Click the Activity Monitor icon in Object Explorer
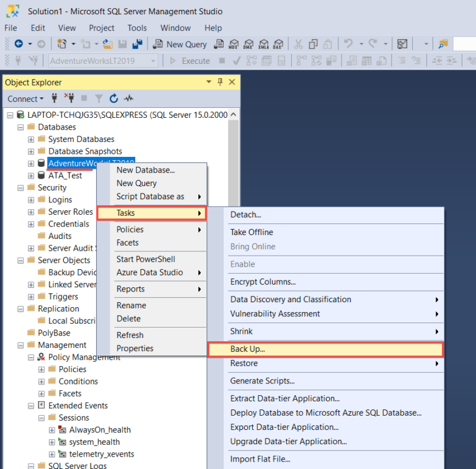The height and width of the screenshot is (469, 476). (x=128, y=99)
